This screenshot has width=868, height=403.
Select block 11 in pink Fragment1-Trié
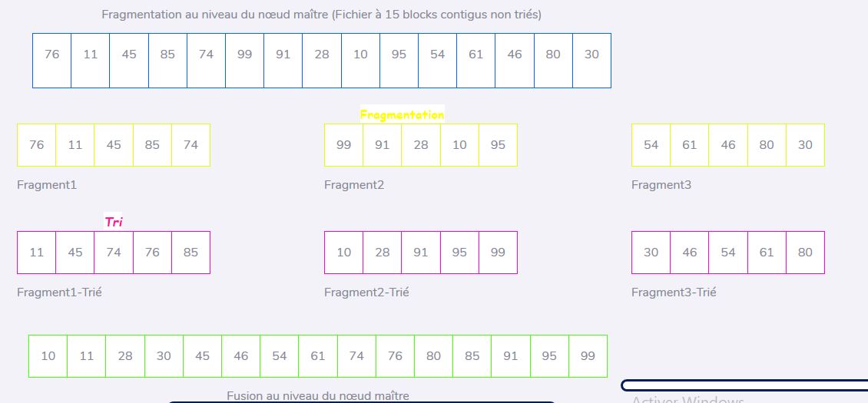click(37, 253)
